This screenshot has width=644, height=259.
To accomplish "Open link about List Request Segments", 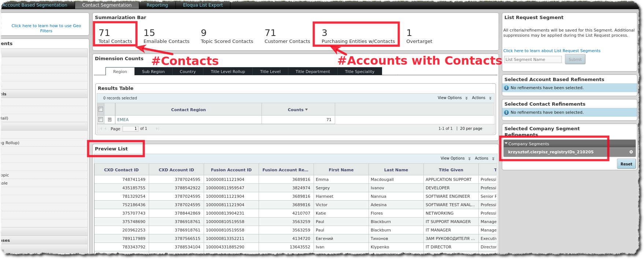I will pos(551,51).
